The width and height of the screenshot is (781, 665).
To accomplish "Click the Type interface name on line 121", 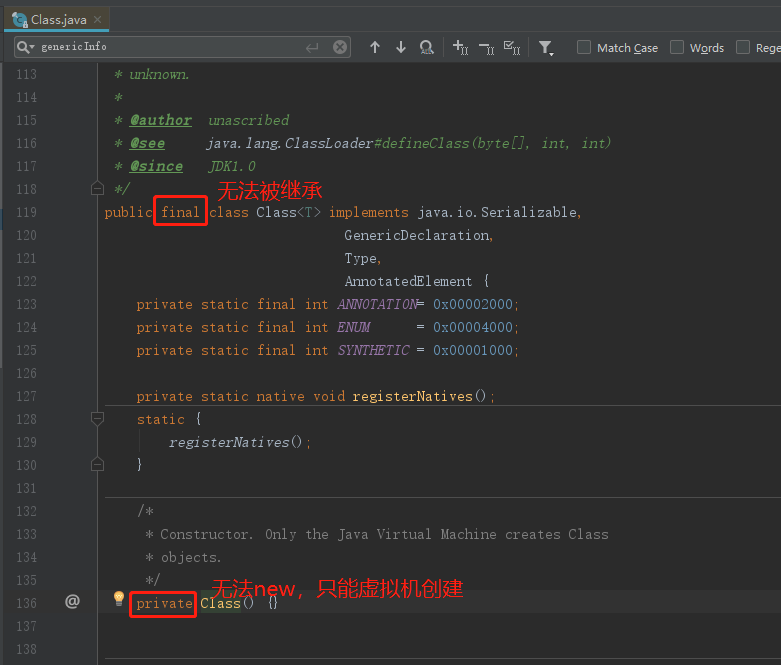I will pyautogui.click(x=361, y=258).
